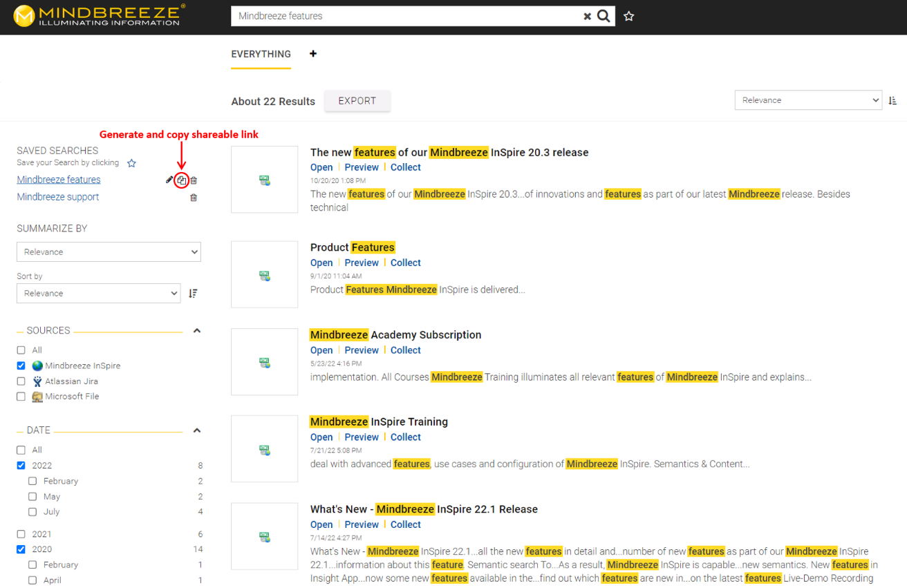
Task: Check the 2021 date checkbox
Action: [x=21, y=534]
